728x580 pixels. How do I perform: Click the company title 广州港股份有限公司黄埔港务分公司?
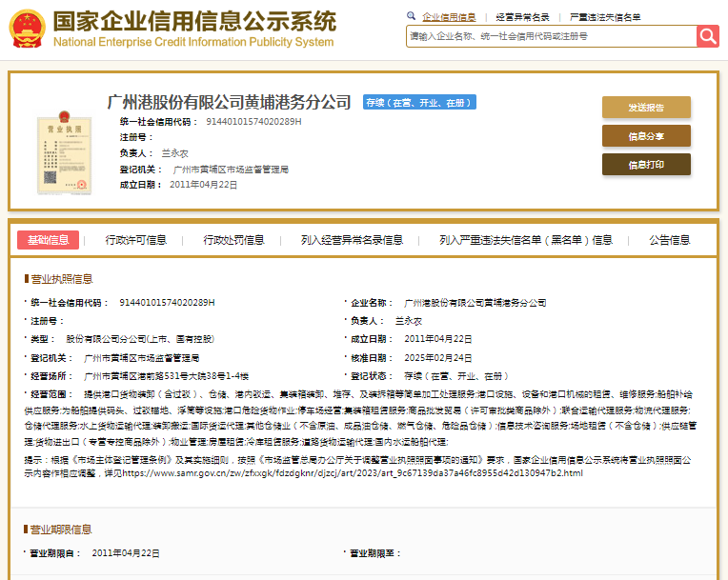tap(229, 102)
